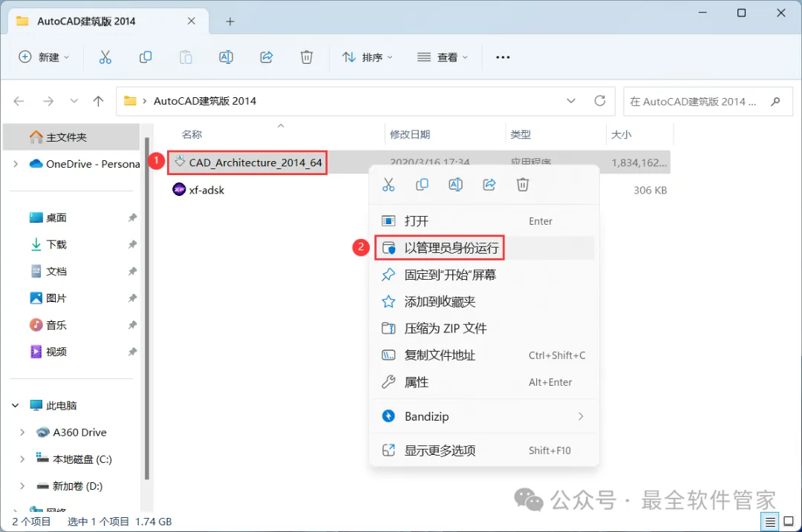Unpin 音乐 using its pin icon

click(x=132, y=325)
